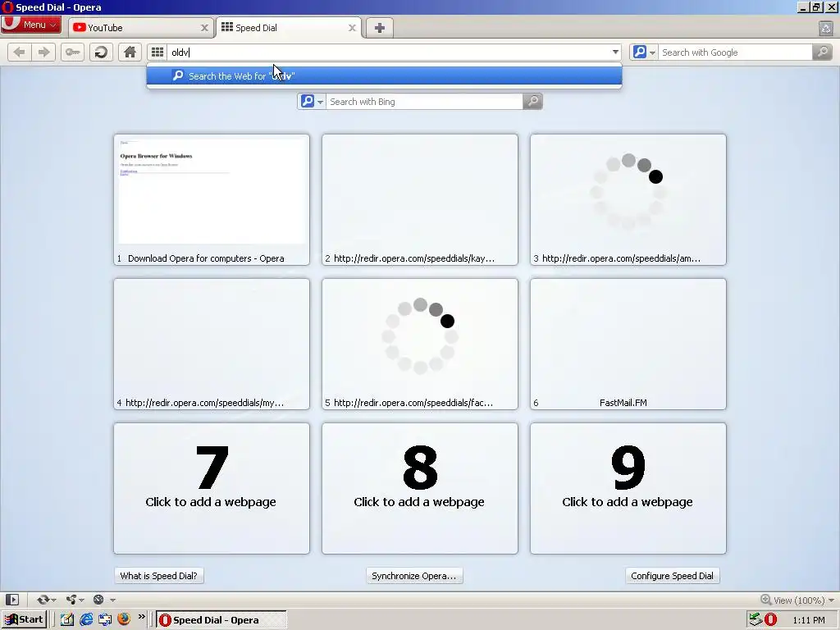The image size is (840, 630).
Task: Toggle the side panel button
Action: [x=12, y=600]
